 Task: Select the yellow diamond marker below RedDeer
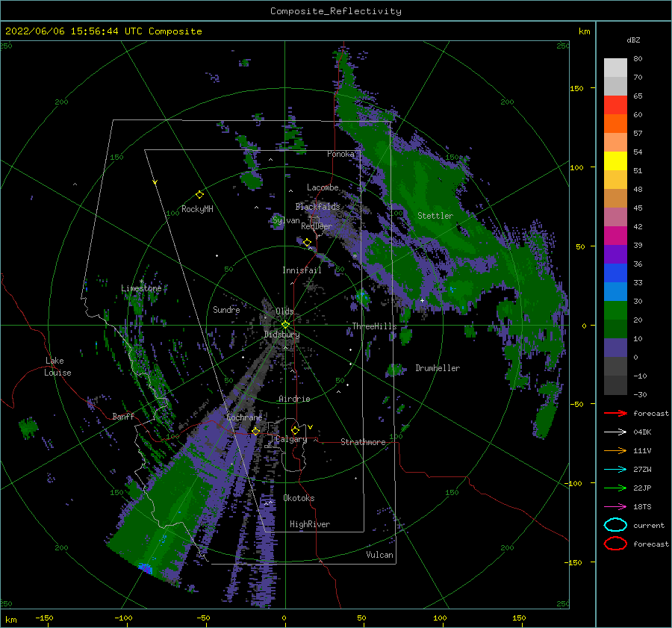[x=307, y=243]
